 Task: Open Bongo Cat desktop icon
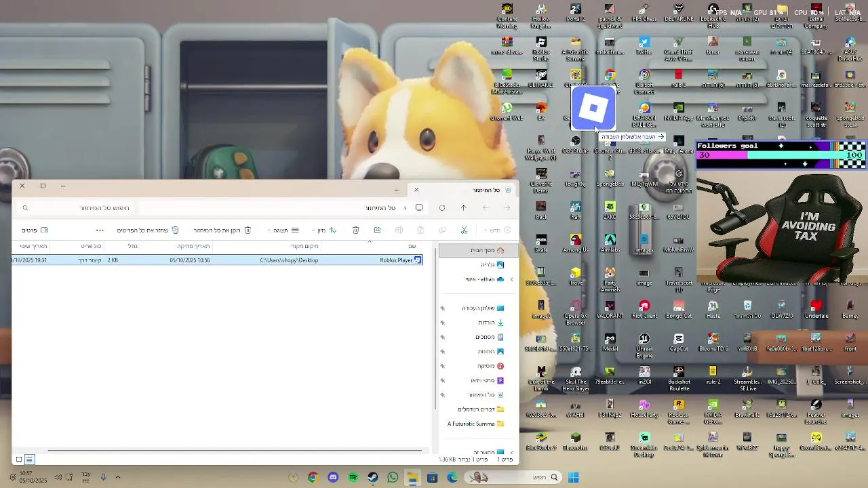[679, 310]
